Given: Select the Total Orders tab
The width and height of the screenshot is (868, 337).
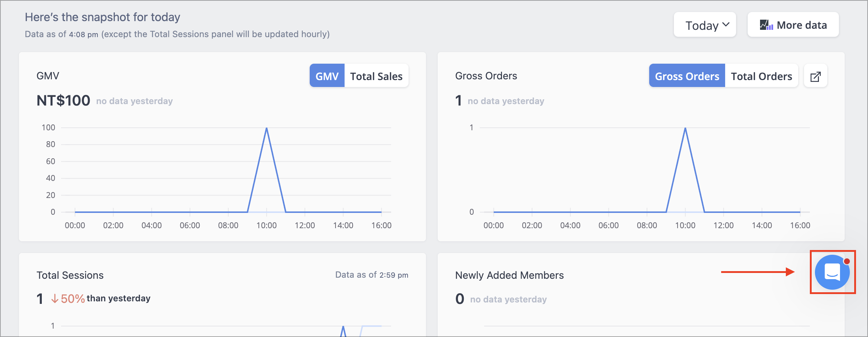Looking at the screenshot, I should (x=761, y=76).
